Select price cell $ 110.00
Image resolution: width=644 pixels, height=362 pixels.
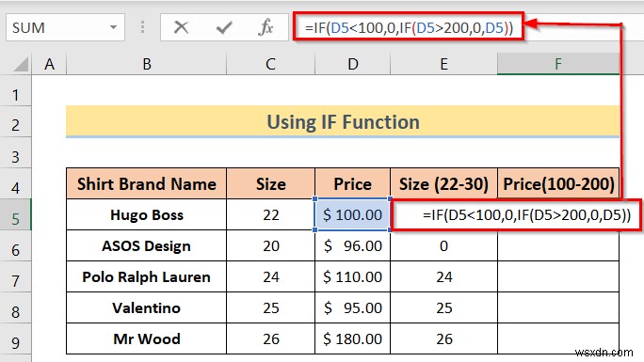point(353,277)
